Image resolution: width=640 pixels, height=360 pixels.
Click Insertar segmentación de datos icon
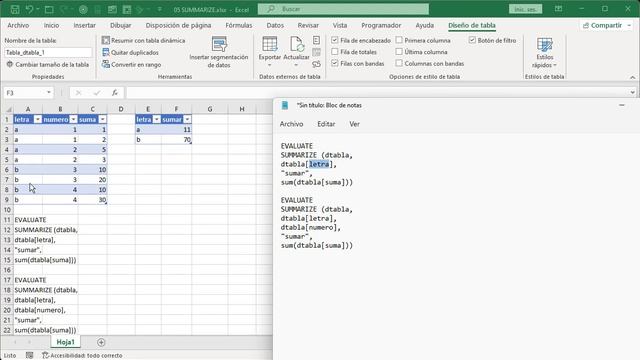coord(219,44)
